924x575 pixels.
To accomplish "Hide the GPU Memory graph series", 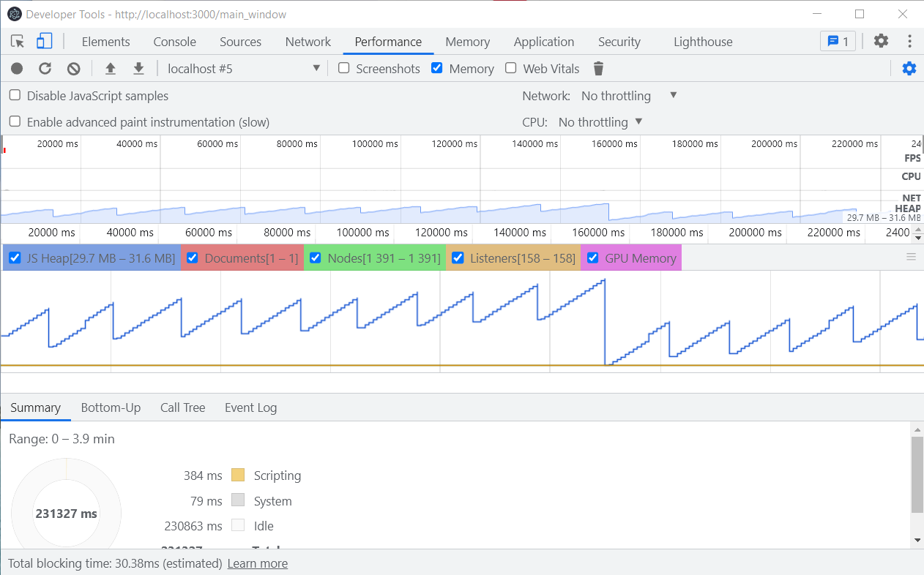I will click(592, 258).
